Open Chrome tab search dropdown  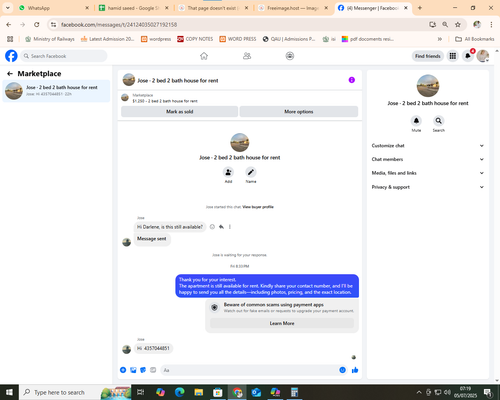point(8,8)
